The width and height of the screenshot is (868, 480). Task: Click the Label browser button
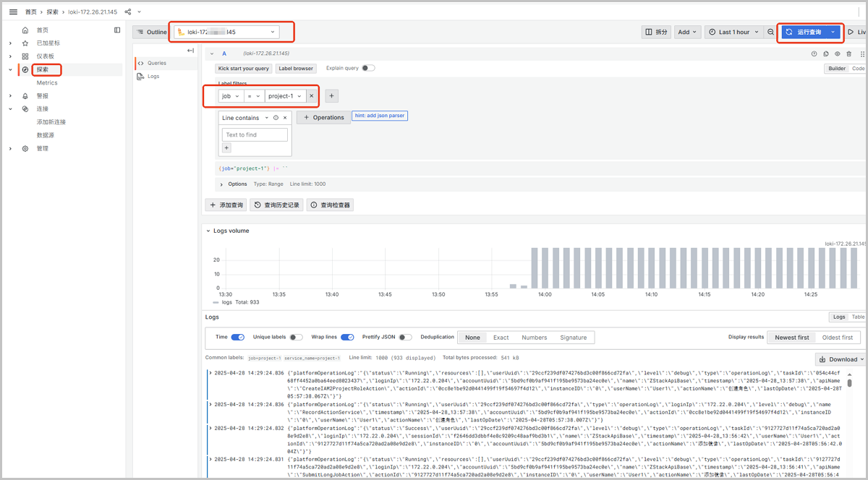click(296, 69)
